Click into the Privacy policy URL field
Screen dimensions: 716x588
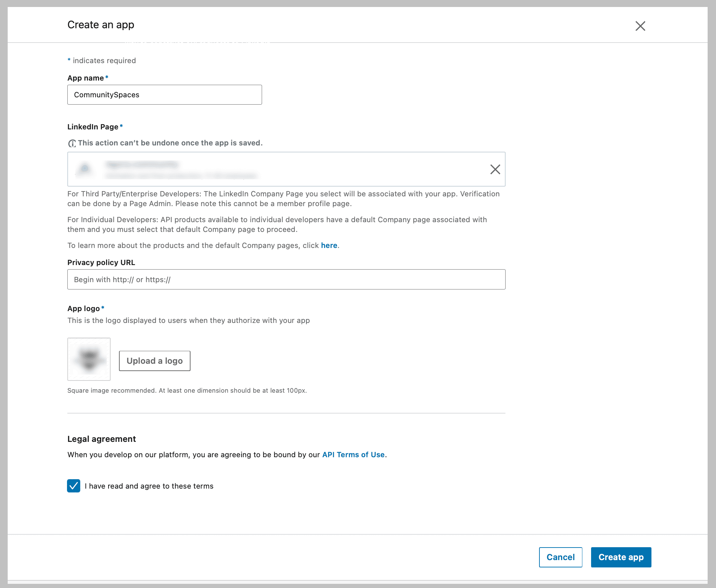click(286, 279)
